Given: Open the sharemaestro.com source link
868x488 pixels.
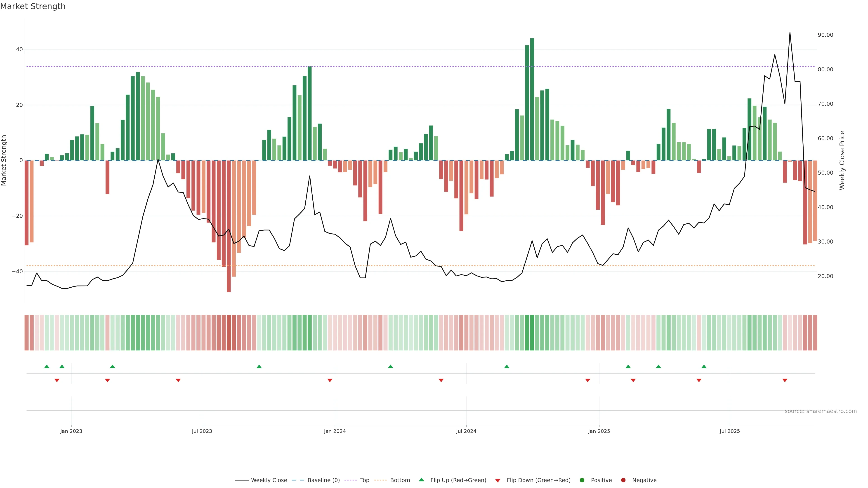Looking at the screenshot, I should coord(821,411).
